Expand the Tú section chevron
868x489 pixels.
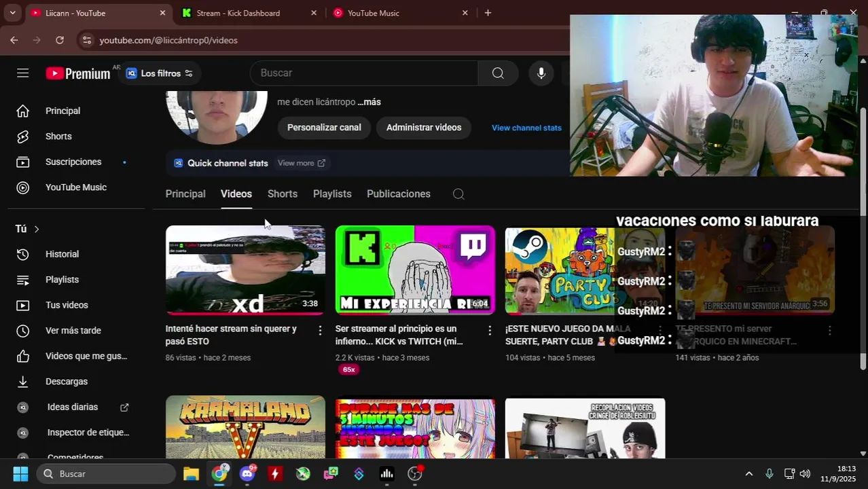(x=37, y=229)
